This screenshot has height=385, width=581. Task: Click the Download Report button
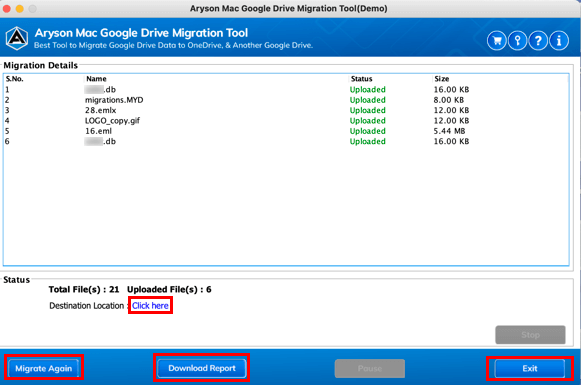click(202, 368)
